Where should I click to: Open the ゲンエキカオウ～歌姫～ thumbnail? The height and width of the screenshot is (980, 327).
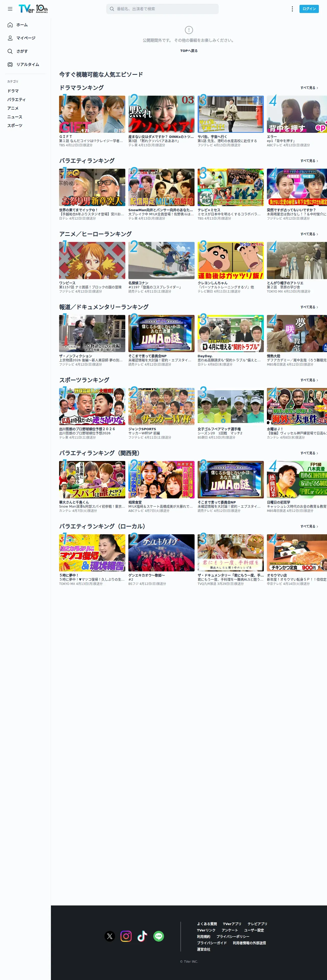(x=161, y=553)
